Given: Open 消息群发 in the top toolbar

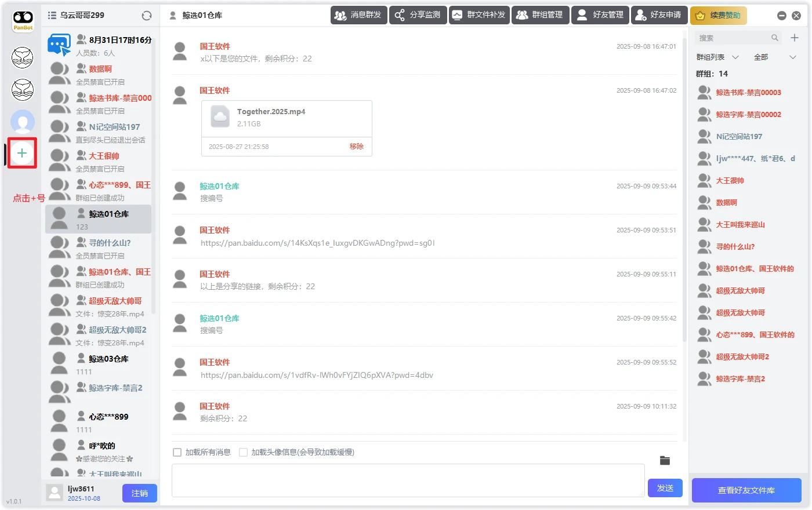Looking at the screenshot, I should pos(358,15).
